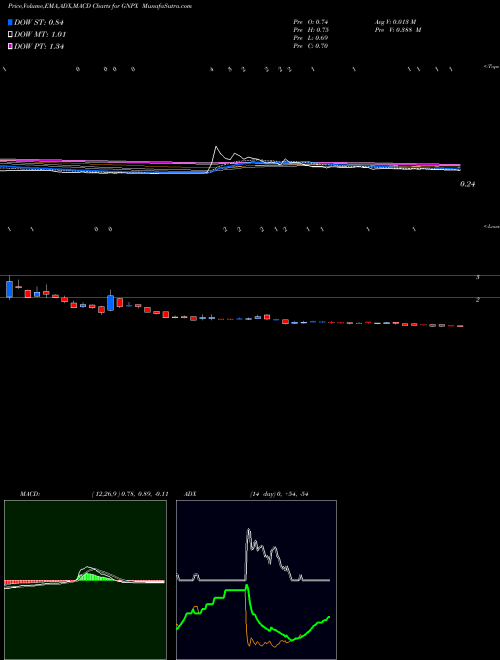Viewport: 500px width, 660px height.
Task: Click the 0.24 price label
Action: pos(467,184)
